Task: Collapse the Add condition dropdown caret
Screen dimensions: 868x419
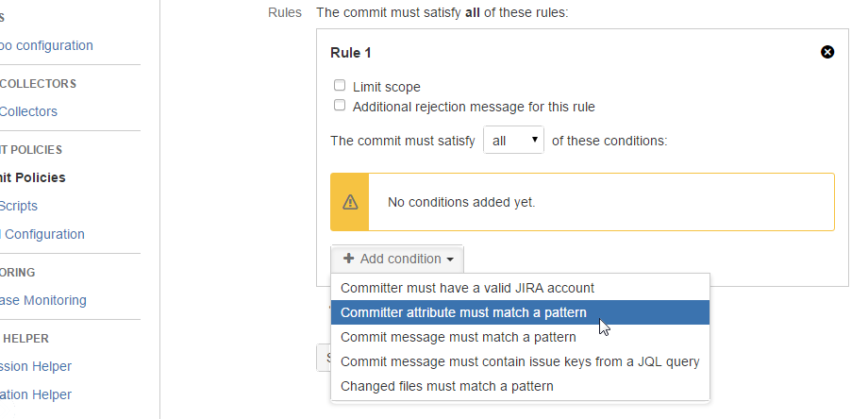Action: point(450,260)
